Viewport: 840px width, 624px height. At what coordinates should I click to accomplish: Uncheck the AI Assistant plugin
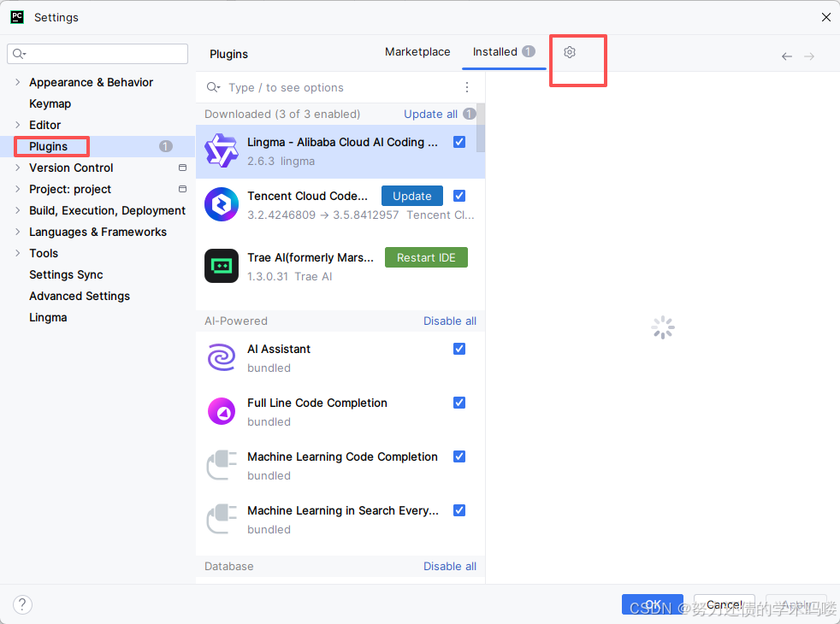point(459,349)
